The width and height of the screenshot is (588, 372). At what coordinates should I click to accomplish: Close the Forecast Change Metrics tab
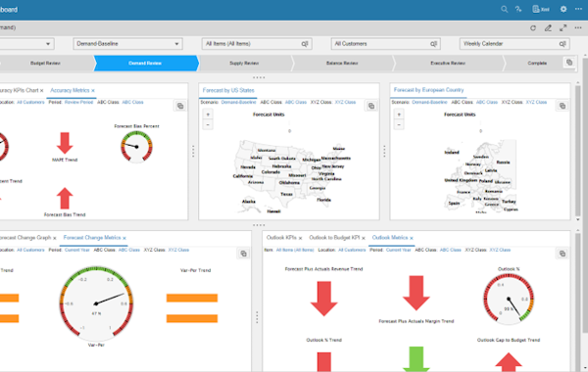124,238
